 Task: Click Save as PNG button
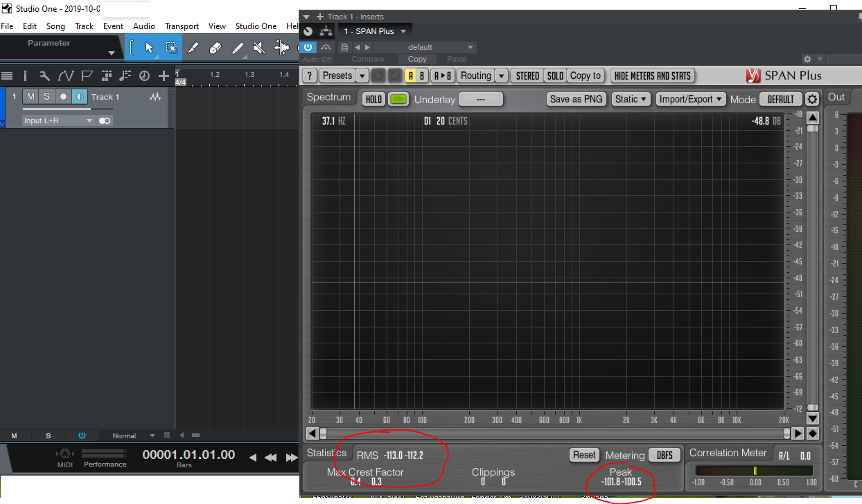tap(576, 99)
